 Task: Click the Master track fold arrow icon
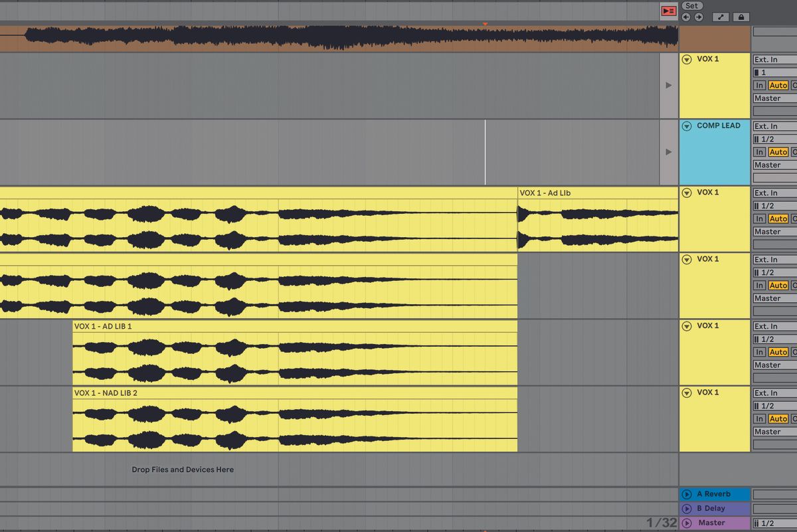pos(687,522)
